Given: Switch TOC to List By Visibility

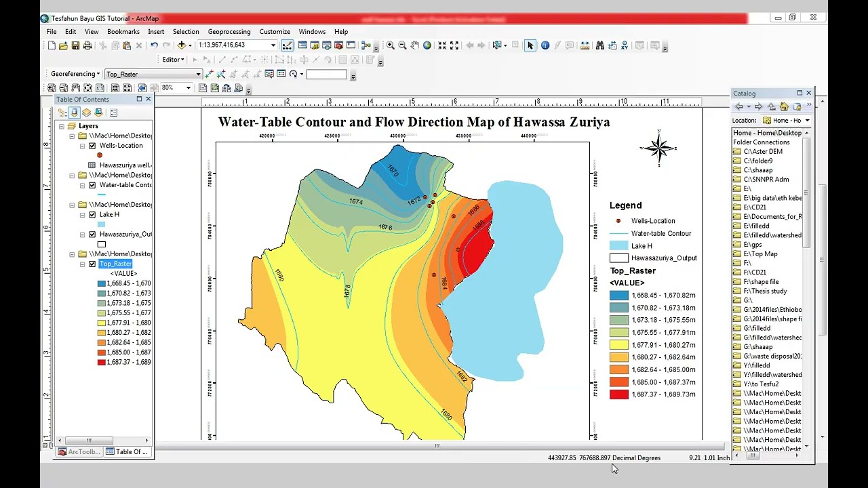Looking at the screenshot, I should [86, 113].
